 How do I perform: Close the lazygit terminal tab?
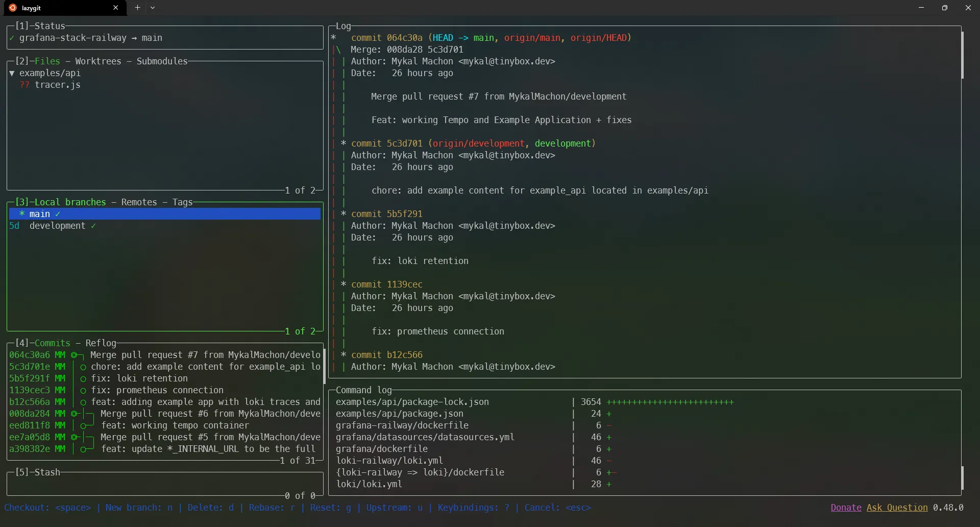coord(116,8)
